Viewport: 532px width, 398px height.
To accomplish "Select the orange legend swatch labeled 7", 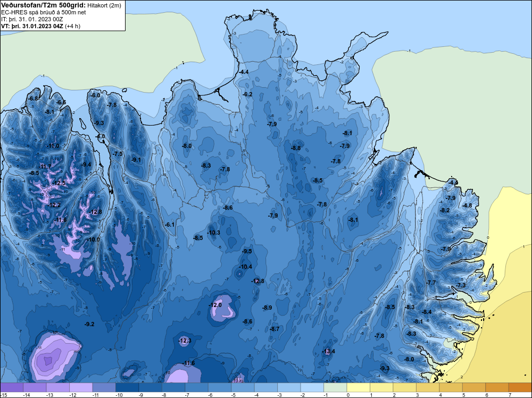I will click(x=520, y=387).
